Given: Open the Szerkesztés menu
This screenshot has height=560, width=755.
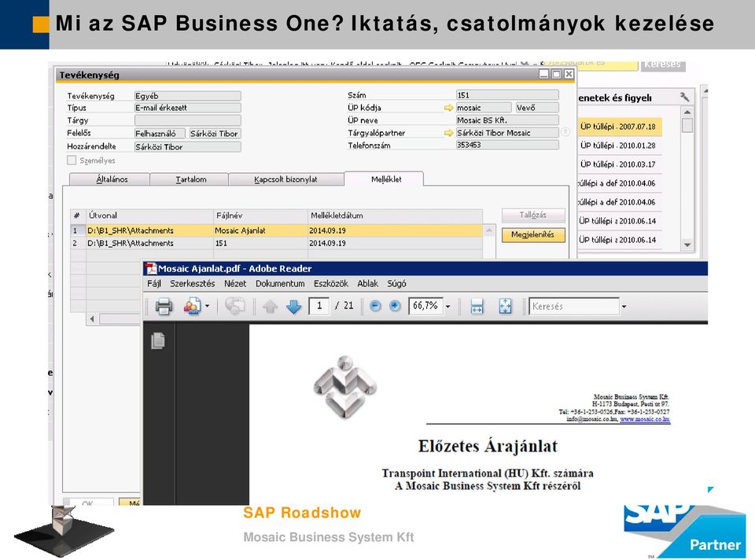Looking at the screenshot, I should point(193,284).
